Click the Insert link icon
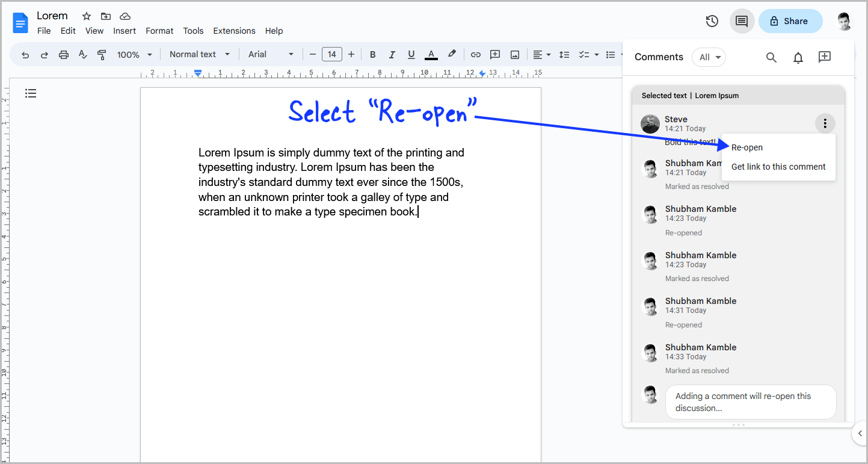 coord(475,54)
